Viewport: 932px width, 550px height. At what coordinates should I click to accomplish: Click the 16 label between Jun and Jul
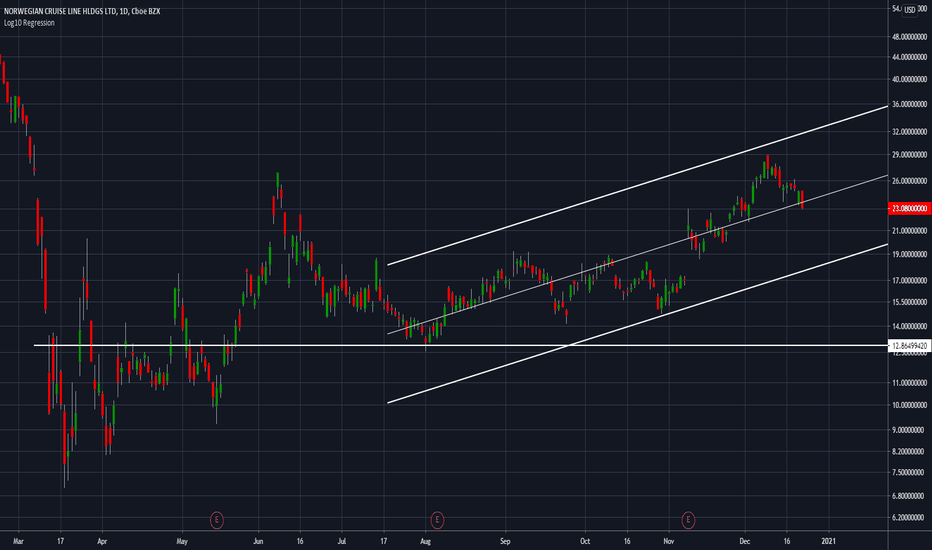click(x=300, y=541)
